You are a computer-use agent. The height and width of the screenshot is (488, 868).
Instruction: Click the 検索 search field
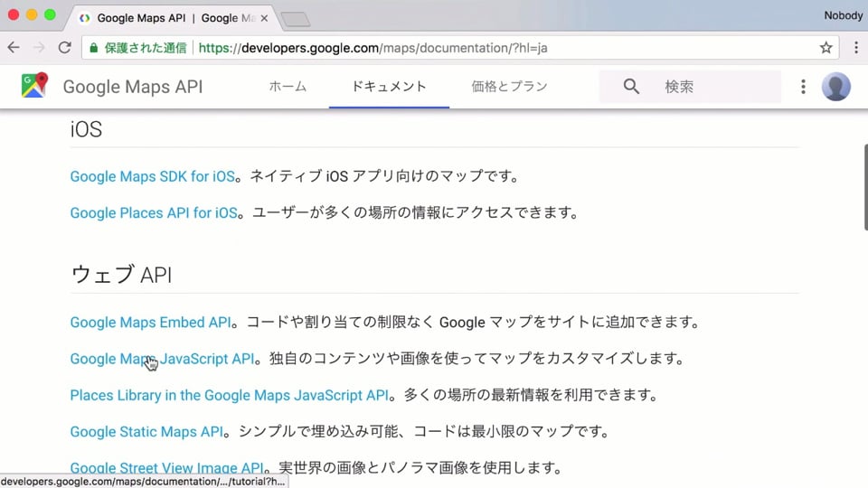[690, 87]
